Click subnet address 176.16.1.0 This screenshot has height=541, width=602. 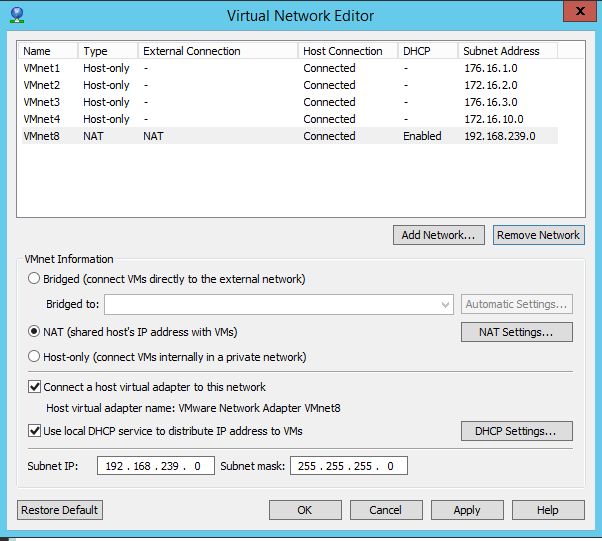click(491, 68)
